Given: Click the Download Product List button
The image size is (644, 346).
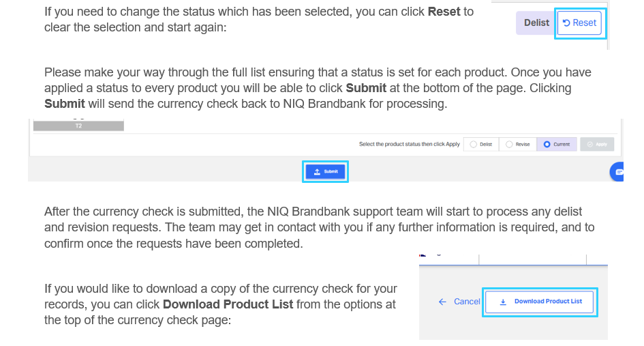Looking at the screenshot, I should tap(539, 302).
